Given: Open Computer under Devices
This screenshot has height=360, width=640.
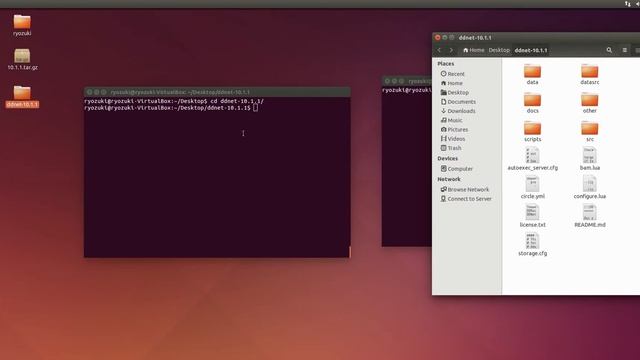Looking at the screenshot, I should point(457,169).
